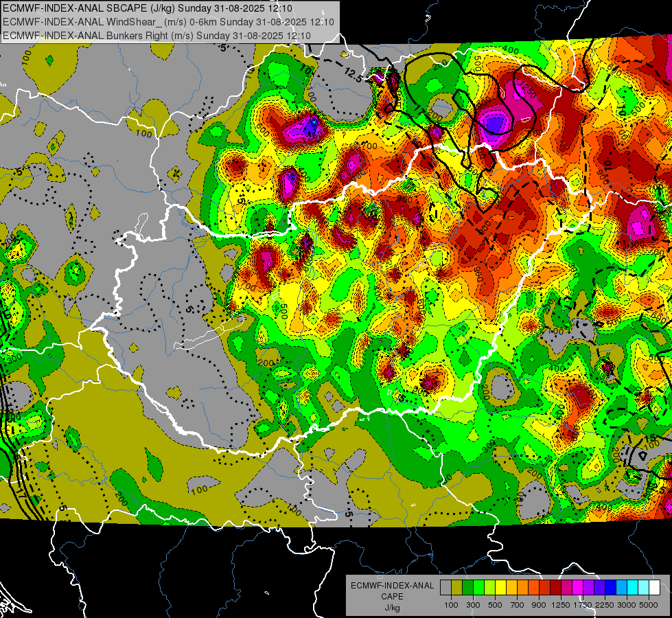
Task: Click the sky blue swatch before 3000
Action: tap(621, 588)
